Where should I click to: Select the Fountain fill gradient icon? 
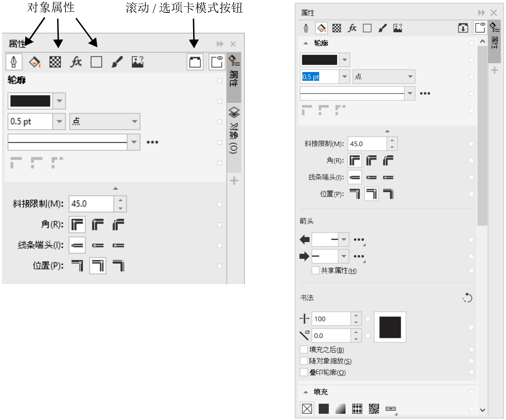340,409
